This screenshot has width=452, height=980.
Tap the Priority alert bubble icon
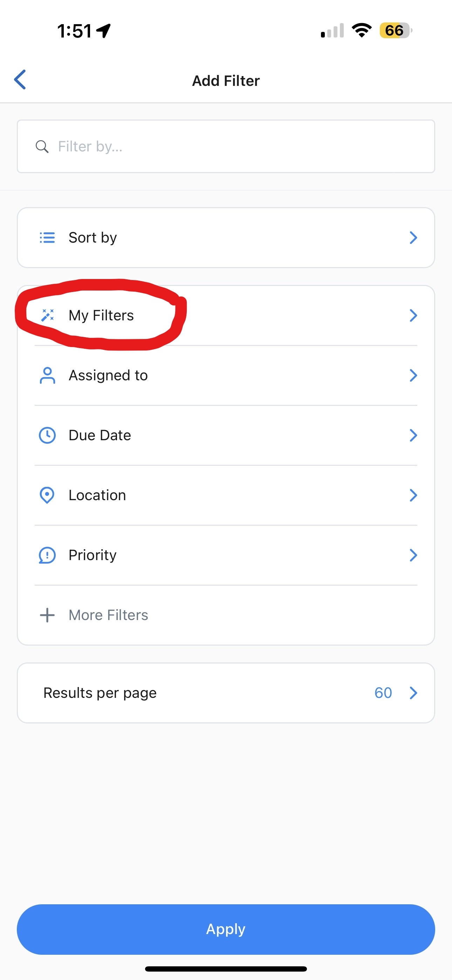pos(47,555)
